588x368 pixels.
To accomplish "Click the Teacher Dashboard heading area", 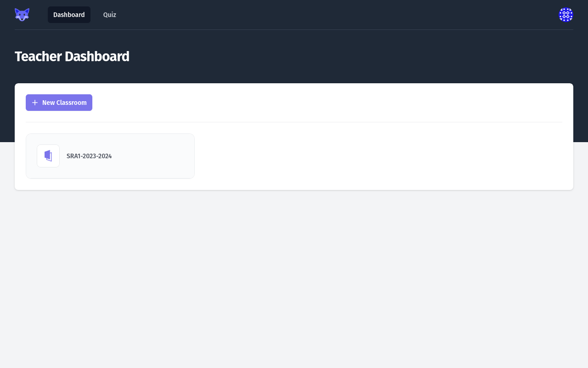I will coord(72,56).
